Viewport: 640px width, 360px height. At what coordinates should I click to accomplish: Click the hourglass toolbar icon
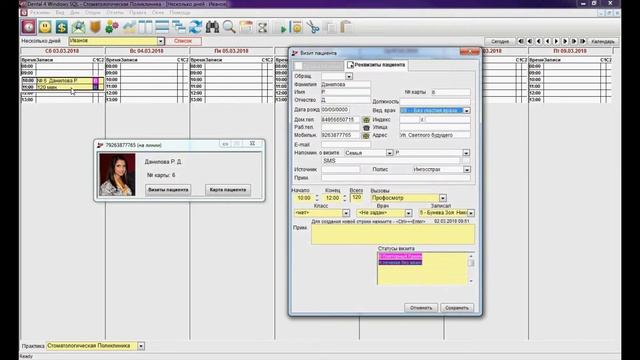(x=262, y=27)
